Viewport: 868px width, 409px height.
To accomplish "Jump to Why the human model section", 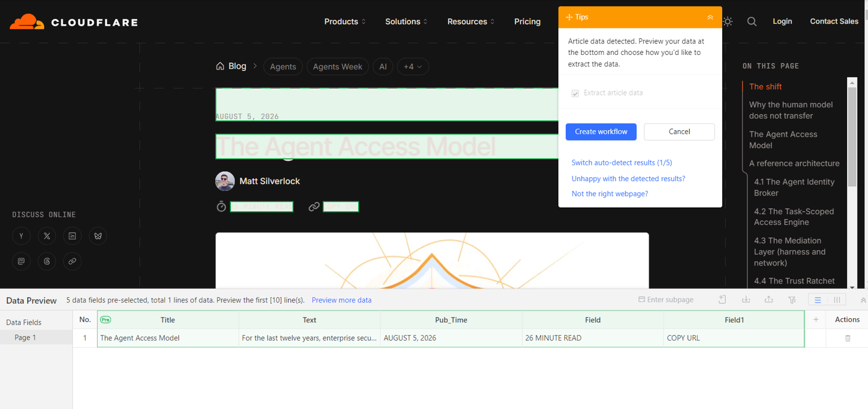I will pyautogui.click(x=791, y=110).
